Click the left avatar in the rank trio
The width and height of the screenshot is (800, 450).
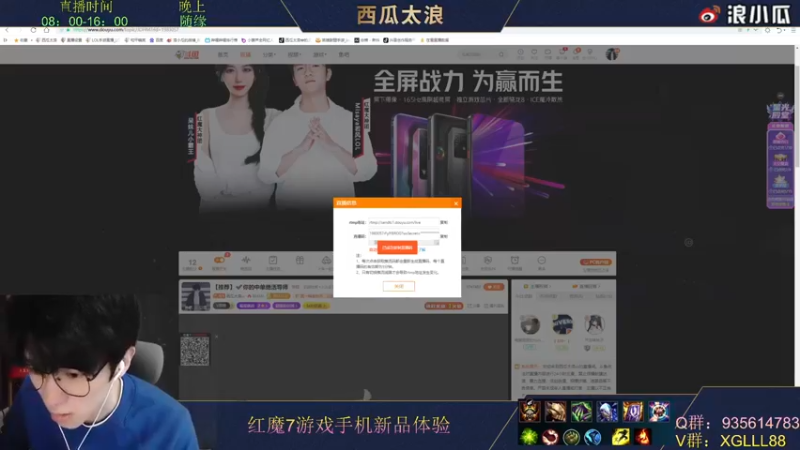(x=530, y=324)
